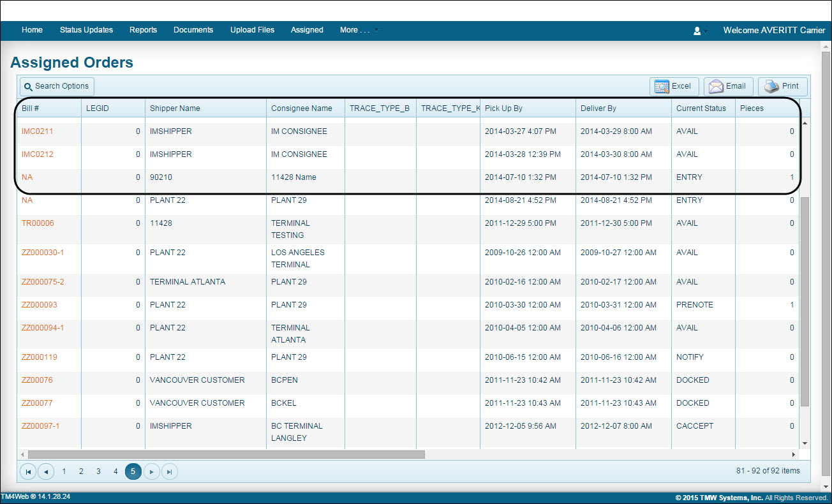Open bill ZZ000030-1
Screen dimensions: 832x504
(43, 253)
